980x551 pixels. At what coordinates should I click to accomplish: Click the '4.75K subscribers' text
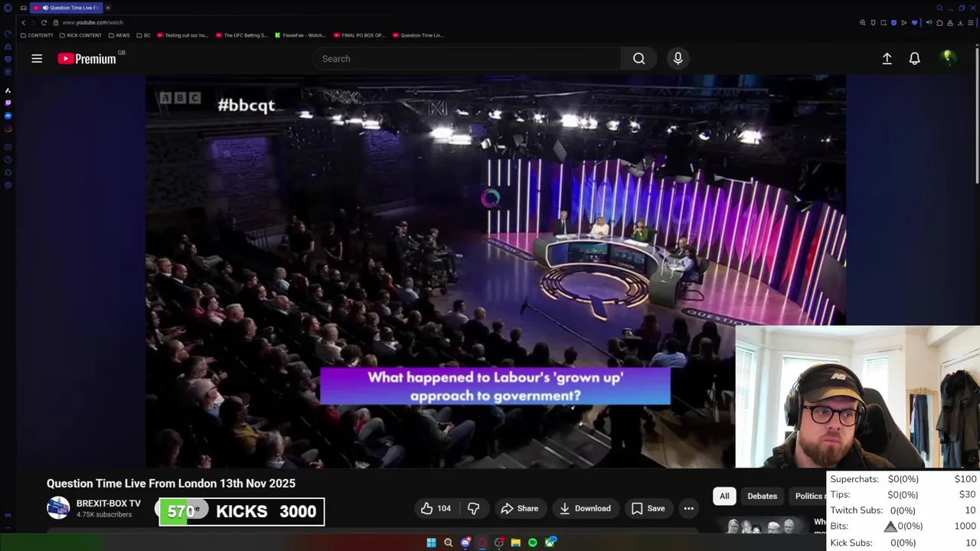[104, 514]
